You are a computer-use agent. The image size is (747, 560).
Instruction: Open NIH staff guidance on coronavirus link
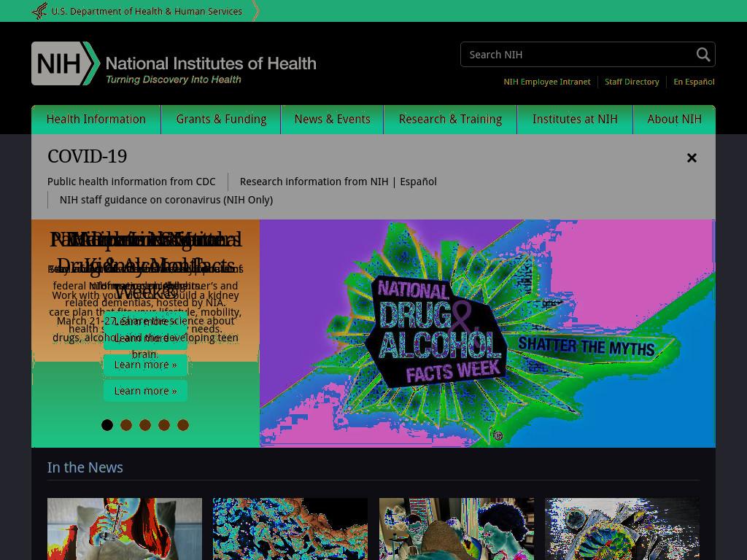point(166,200)
